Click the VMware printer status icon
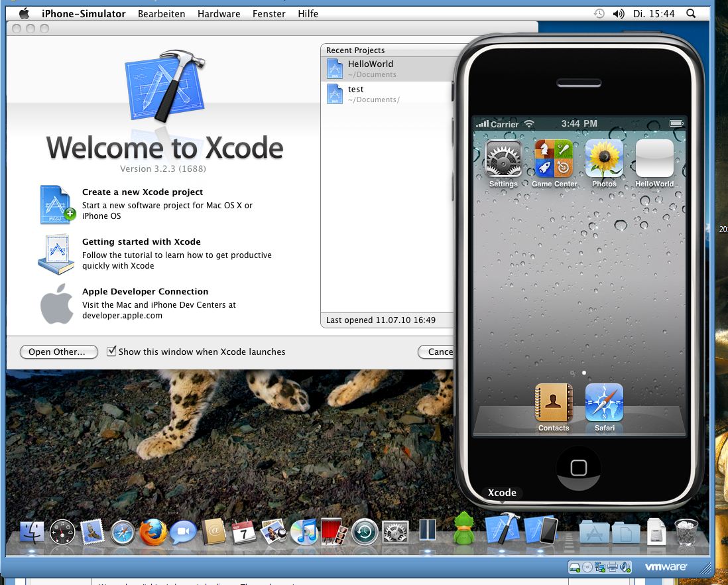The image size is (728, 585). (613, 567)
